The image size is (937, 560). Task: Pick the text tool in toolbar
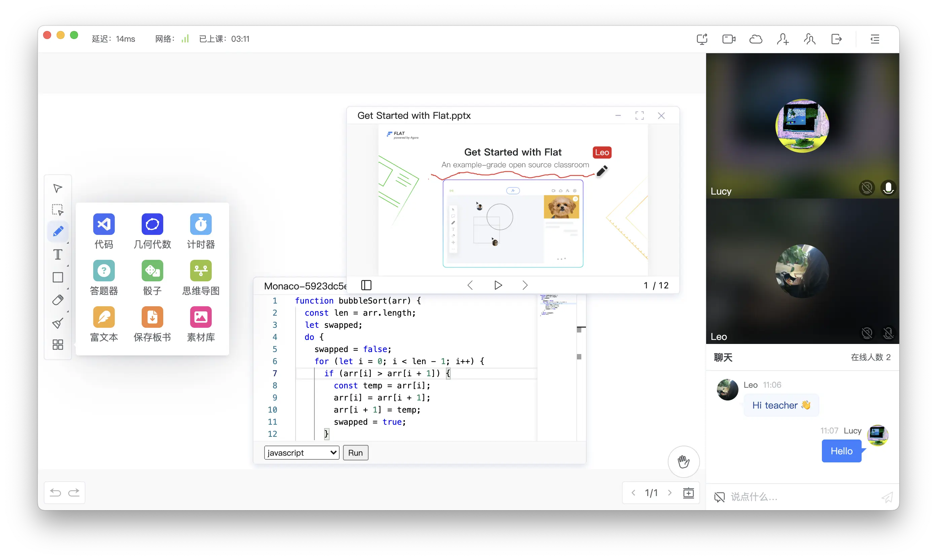(x=58, y=254)
